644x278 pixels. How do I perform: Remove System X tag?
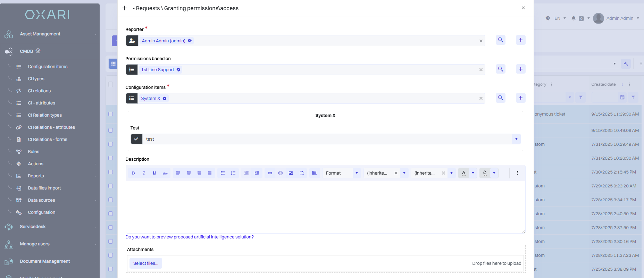point(165,99)
